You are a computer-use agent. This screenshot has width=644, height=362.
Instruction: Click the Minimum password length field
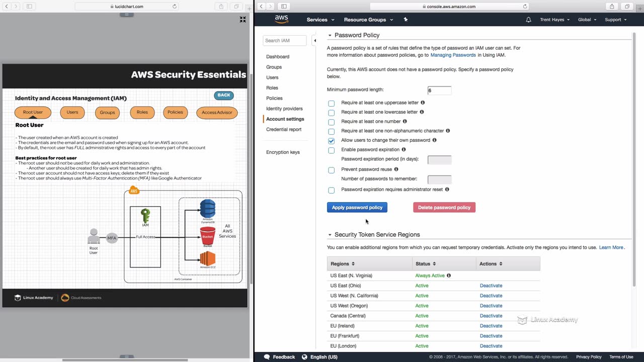[x=439, y=90]
